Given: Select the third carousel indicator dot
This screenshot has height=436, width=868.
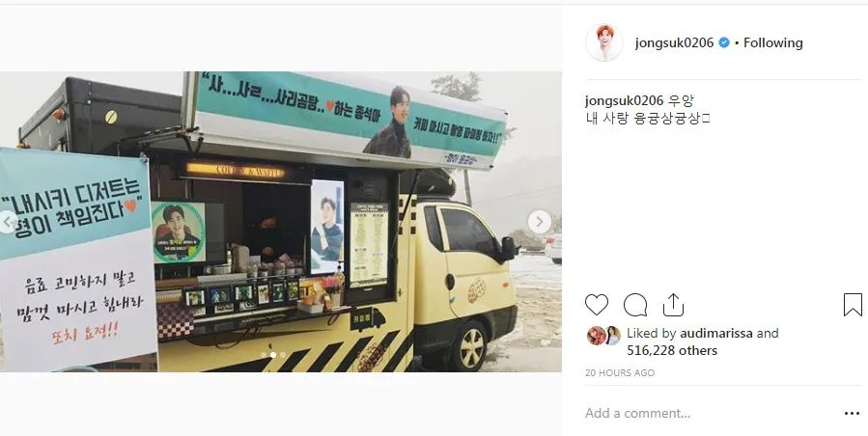Looking at the screenshot, I should 283,355.
